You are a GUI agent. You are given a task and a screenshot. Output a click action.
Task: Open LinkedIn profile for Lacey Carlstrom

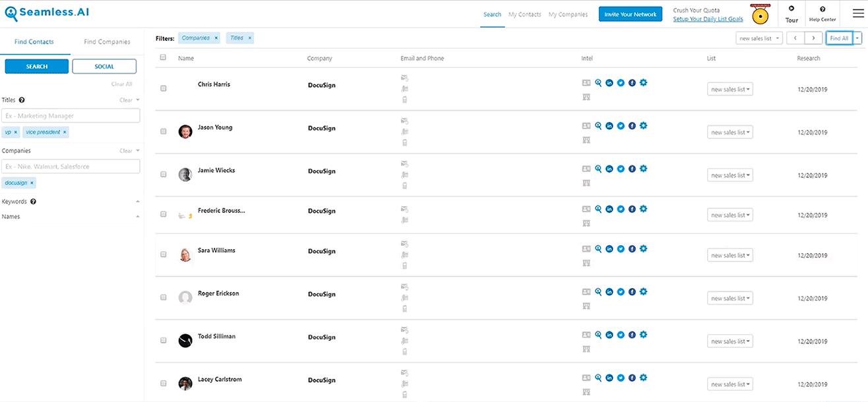[609, 378]
